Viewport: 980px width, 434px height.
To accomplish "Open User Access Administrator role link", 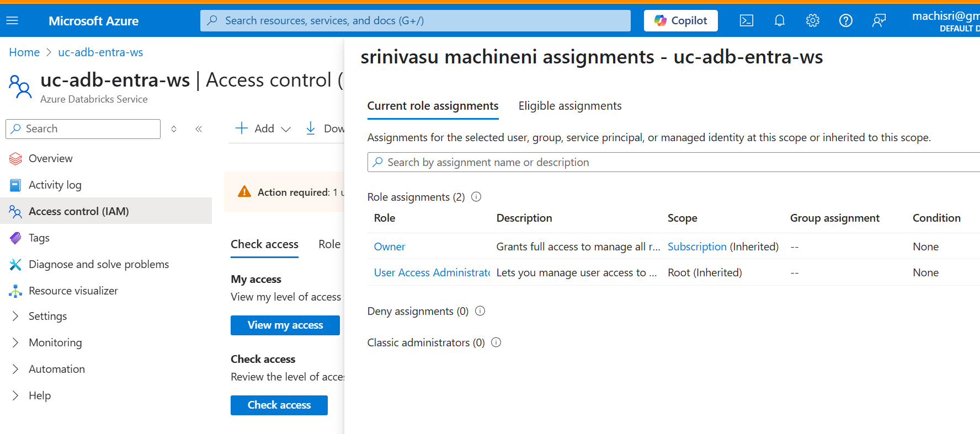I will click(x=432, y=272).
